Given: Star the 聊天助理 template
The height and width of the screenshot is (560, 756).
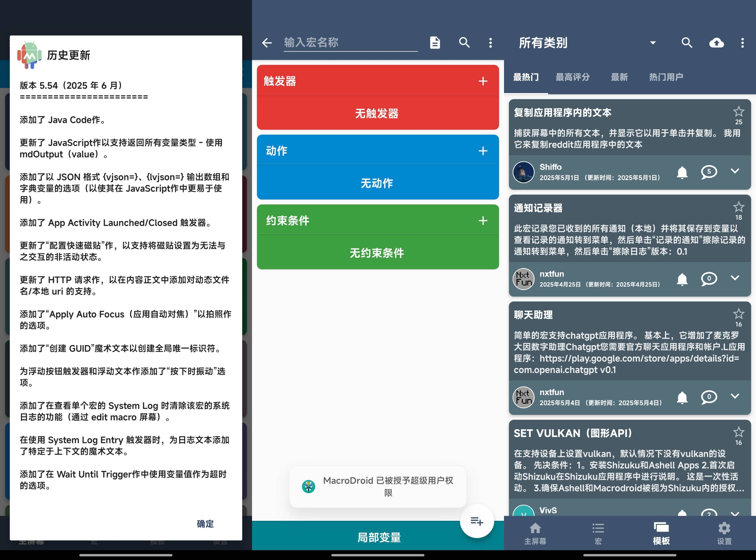Looking at the screenshot, I should pos(738,313).
